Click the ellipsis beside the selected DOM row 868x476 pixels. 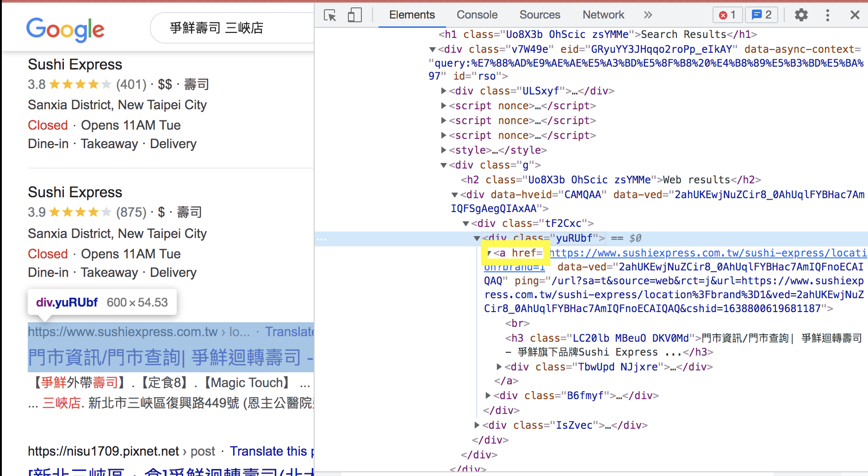coord(322,239)
